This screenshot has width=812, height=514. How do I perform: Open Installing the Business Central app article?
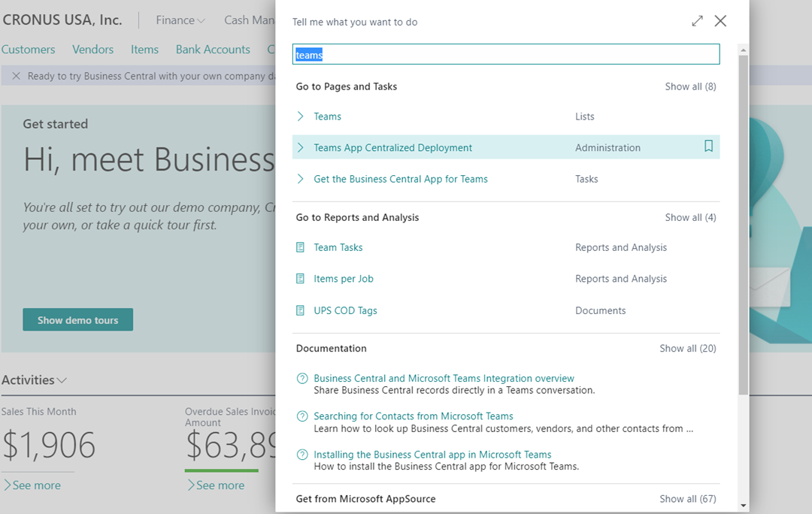point(432,455)
